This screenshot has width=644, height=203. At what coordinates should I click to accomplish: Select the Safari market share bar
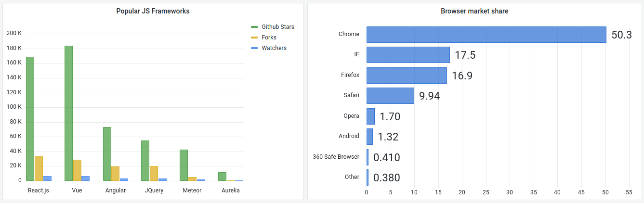390,96
